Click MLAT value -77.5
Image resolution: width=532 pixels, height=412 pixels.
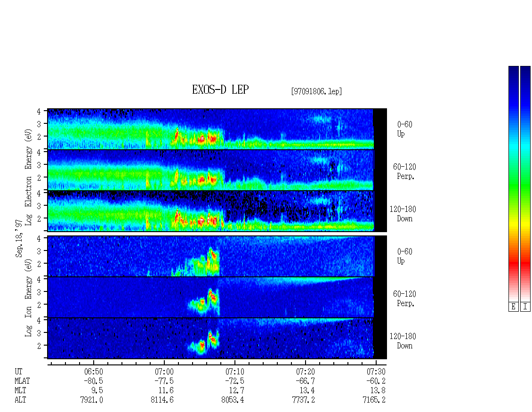point(164,381)
